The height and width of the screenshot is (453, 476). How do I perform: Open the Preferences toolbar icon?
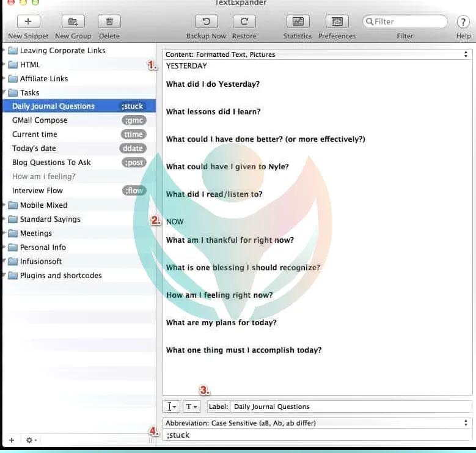coord(337,22)
